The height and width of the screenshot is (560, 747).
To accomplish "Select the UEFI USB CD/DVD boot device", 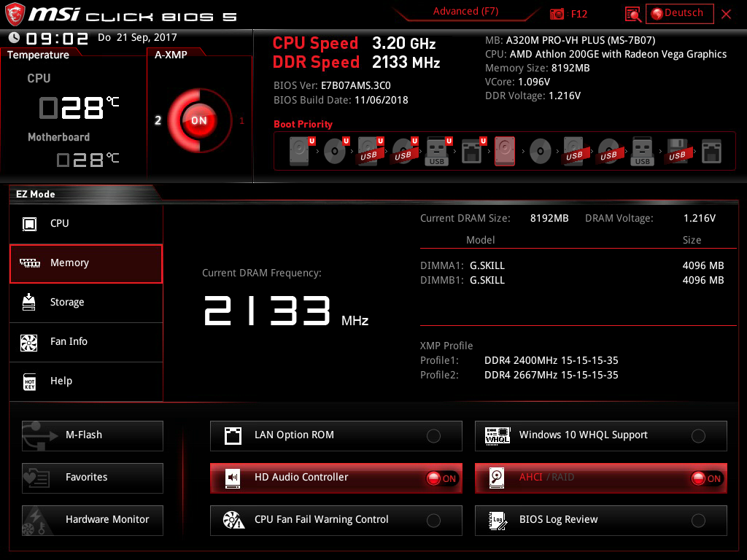I will (x=404, y=151).
